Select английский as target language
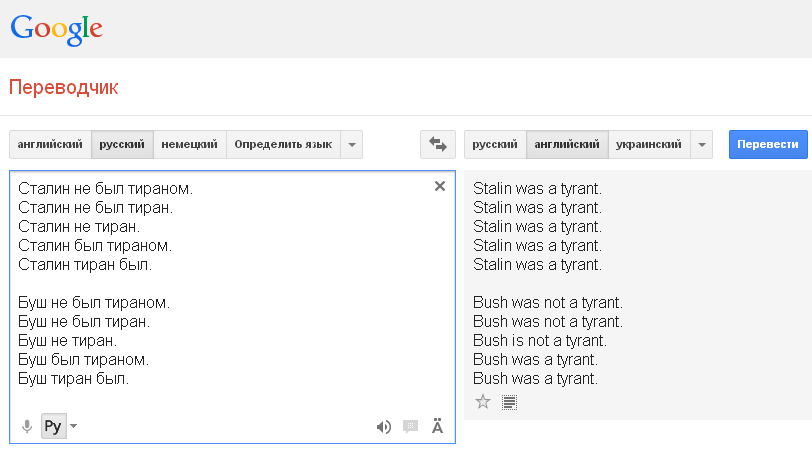The image size is (812, 449). click(567, 144)
